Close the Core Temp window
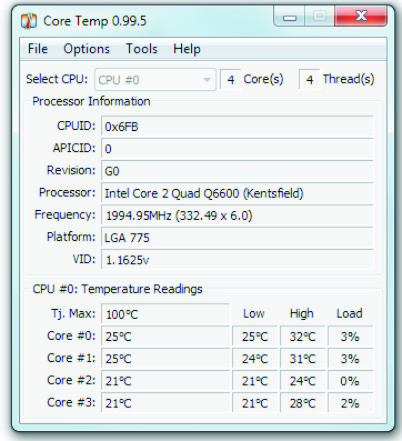 (x=361, y=16)
